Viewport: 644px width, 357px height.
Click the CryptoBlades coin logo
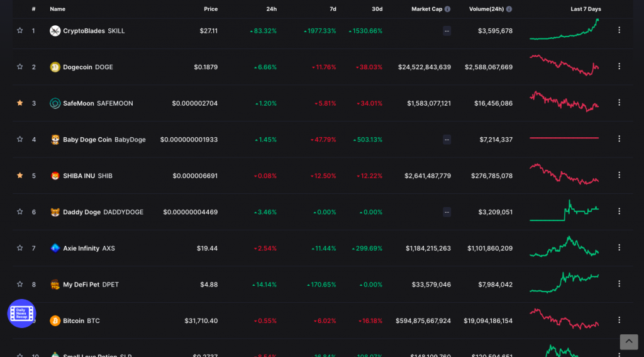pyautogui.click(x=55, y=31)
